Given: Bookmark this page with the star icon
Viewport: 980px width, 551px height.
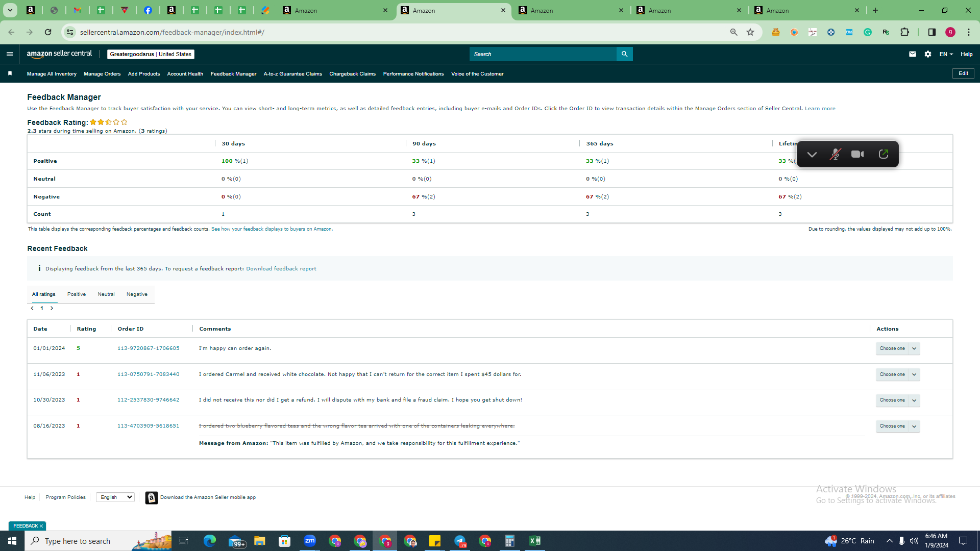Looking at the screenshot, I should [x=750, y=32].
